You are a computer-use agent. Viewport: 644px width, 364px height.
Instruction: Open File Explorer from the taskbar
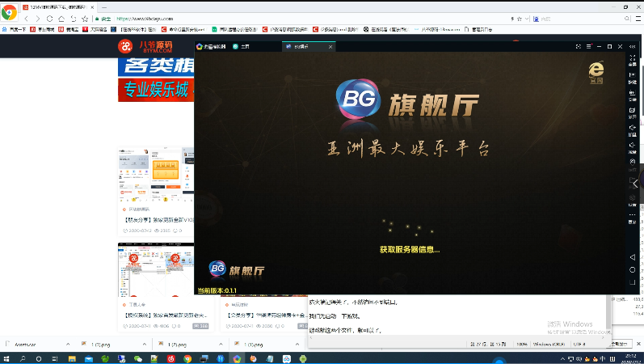(72, 358)
